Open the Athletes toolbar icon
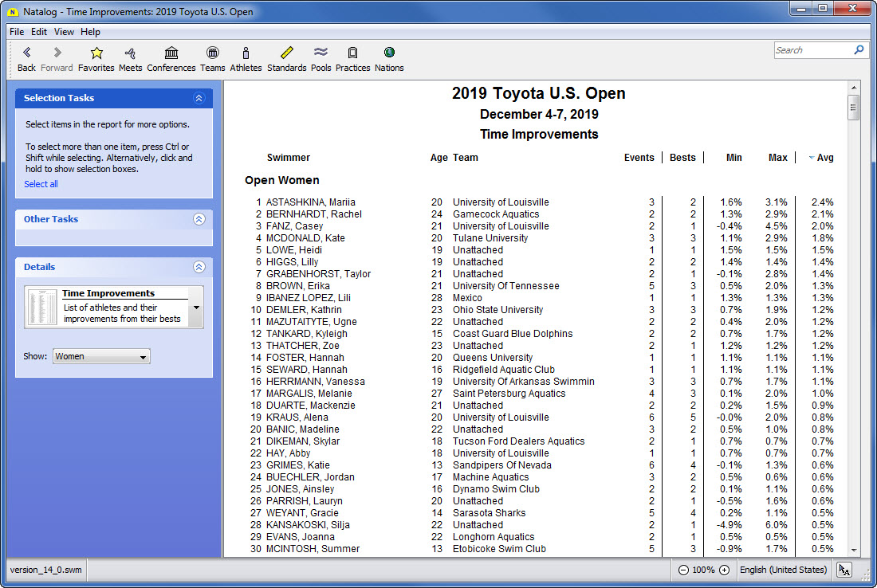877x588 pixels. pos(246,53)
